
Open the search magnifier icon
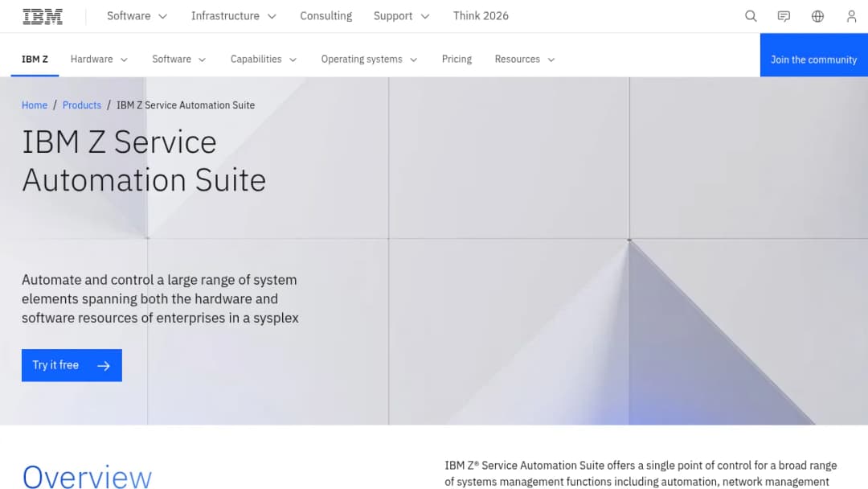(751, 16)
